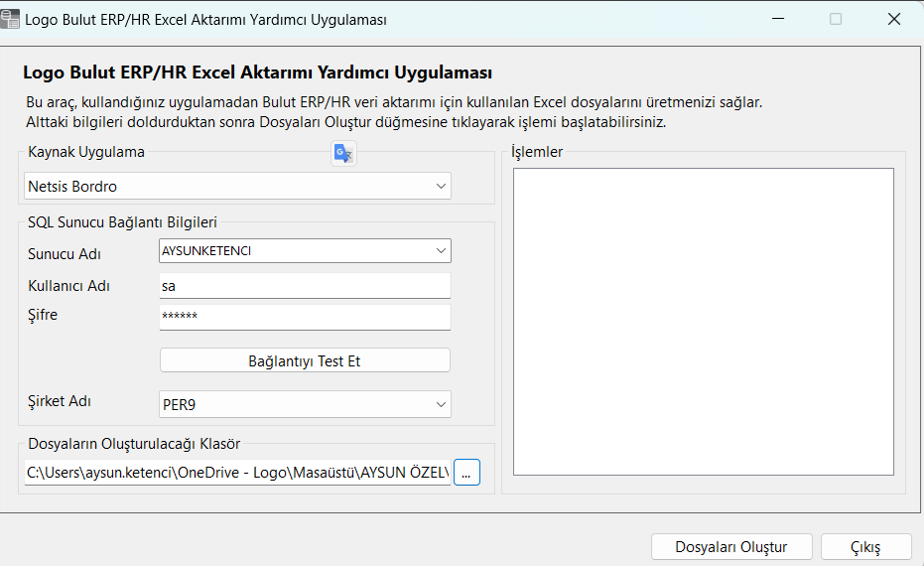
Task: Click the maximize window button
Action: [x=836, y=19]
